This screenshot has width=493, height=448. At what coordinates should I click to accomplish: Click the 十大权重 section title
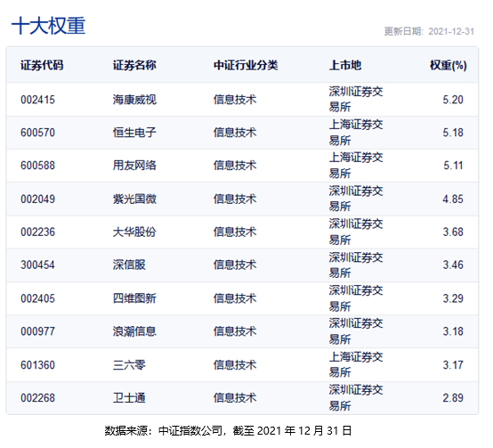[48, 26]
